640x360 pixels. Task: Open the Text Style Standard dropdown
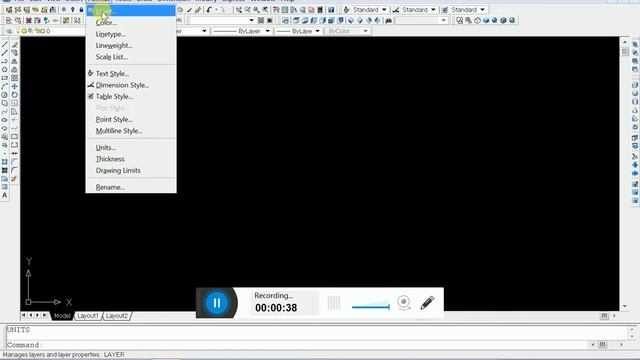pyautogui.click(x=384, y=9)
